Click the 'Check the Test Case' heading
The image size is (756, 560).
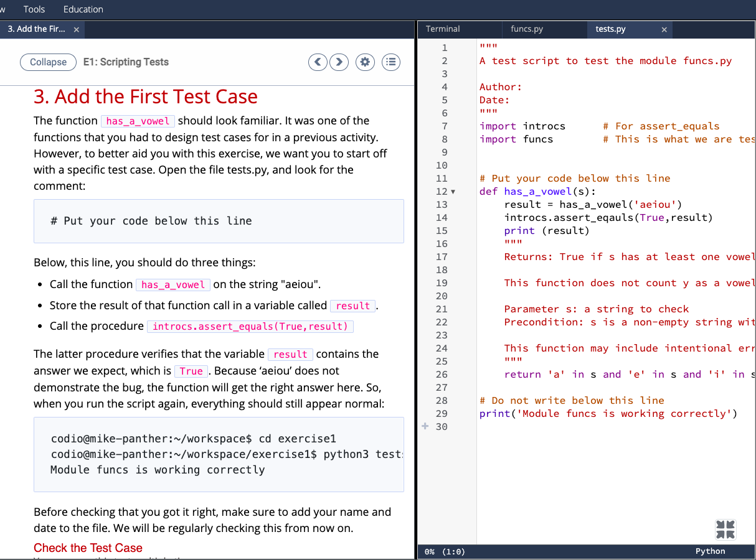[x=88, y=548]
